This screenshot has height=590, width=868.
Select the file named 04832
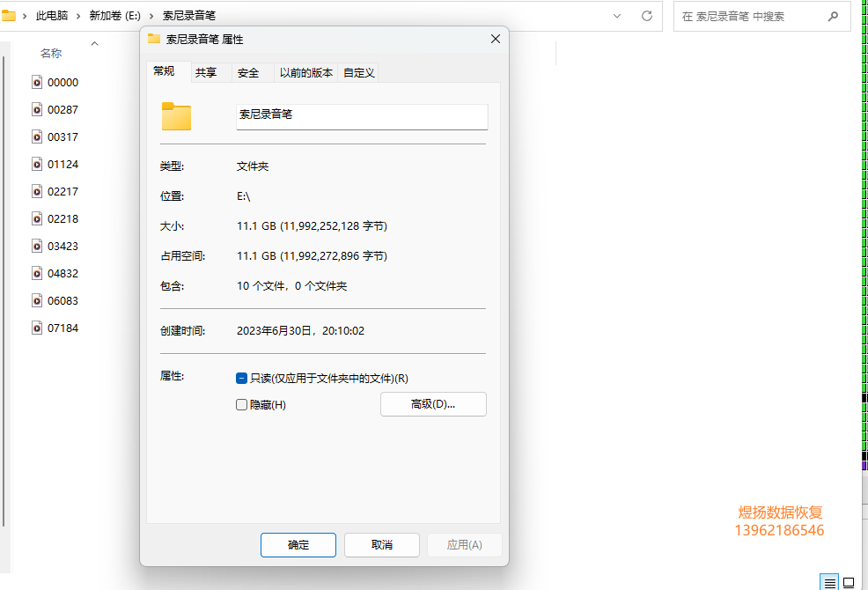(63, 273)
